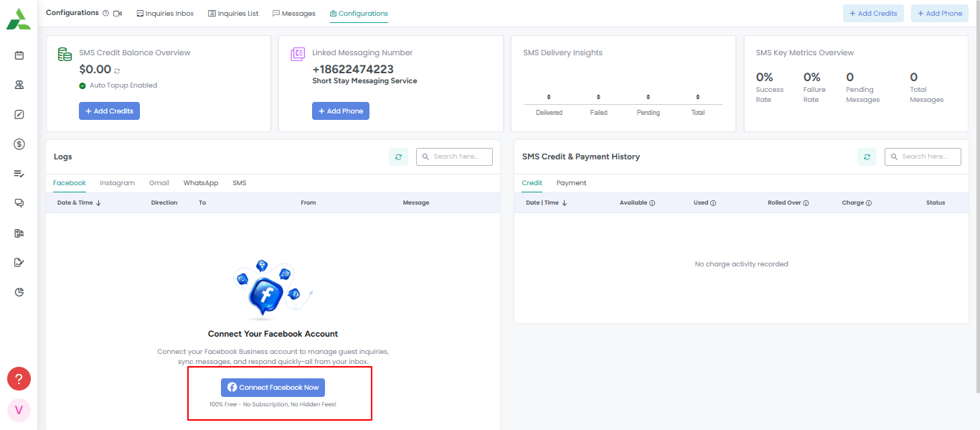Switch to the Payment history tab
Image resolution: width=980 pixels, height=430 pixels.
pos(571,183)
